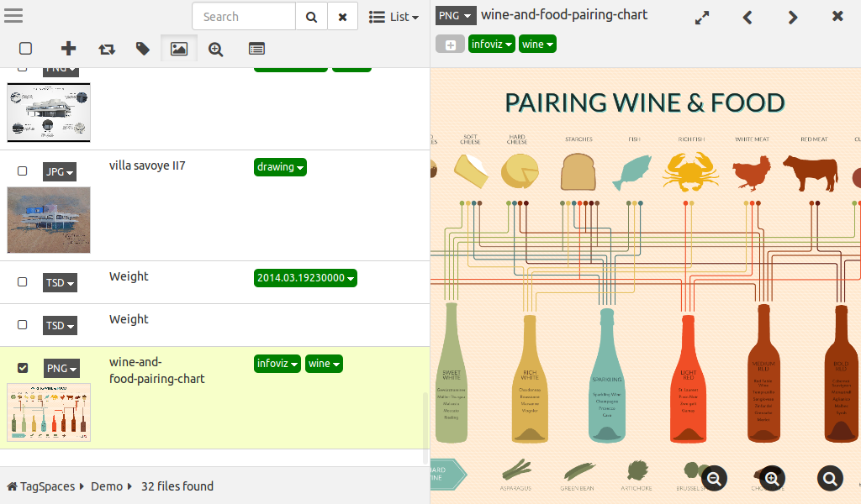Tick the checkbox for villa savoye II7

23,171
